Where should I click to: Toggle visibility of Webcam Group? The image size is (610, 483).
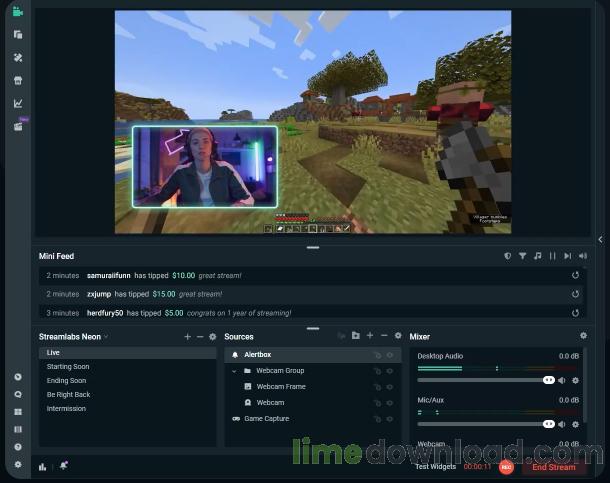[390, 371]
